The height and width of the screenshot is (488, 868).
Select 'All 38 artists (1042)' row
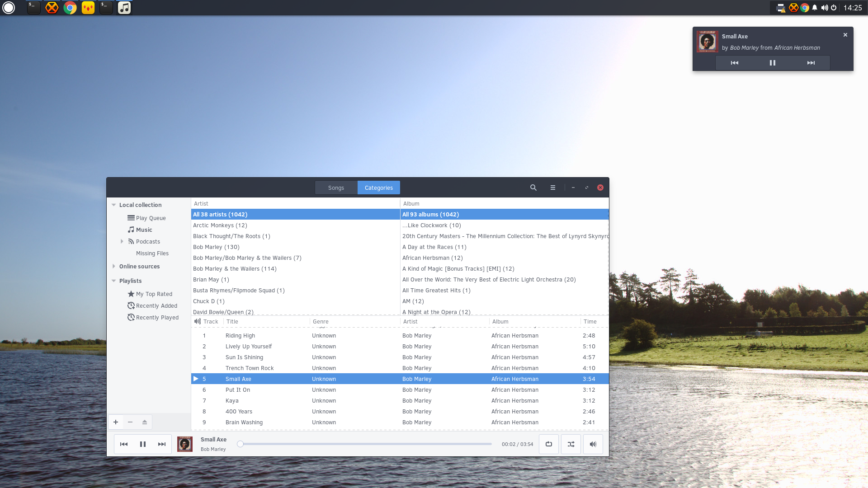(x=296, y=214)
